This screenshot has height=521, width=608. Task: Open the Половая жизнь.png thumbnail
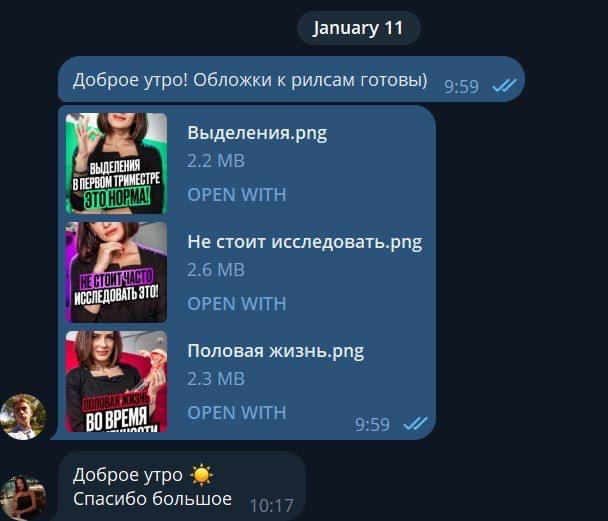coord(116,381)
